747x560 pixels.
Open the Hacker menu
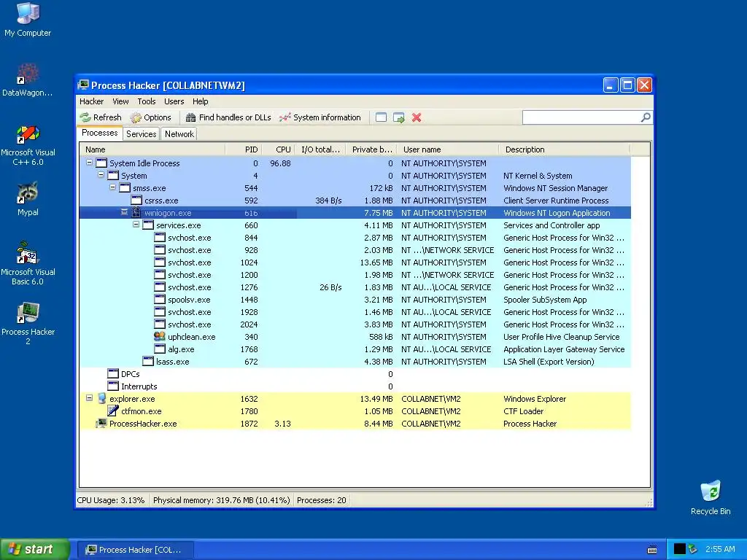(91, 101)
